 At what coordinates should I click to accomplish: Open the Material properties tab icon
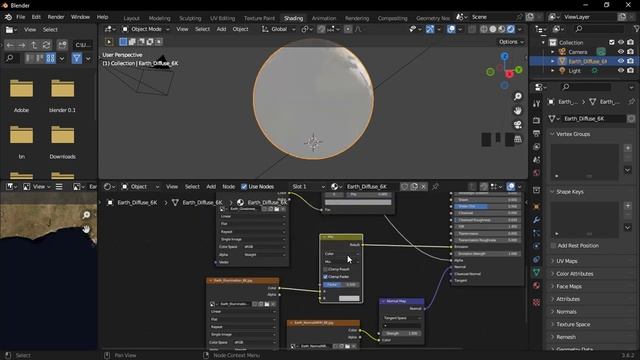click(x=537, y=285)
